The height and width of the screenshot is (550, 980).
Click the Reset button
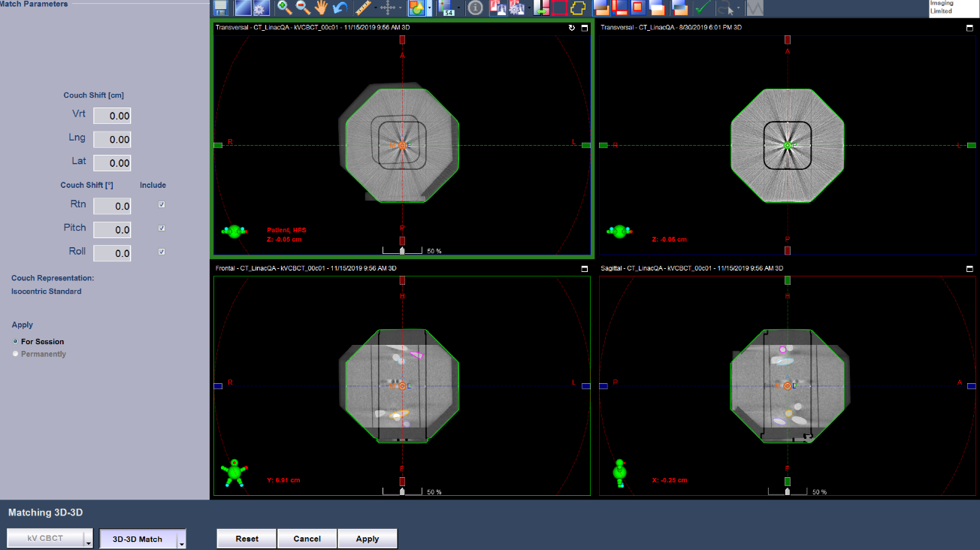coord(247,539)
